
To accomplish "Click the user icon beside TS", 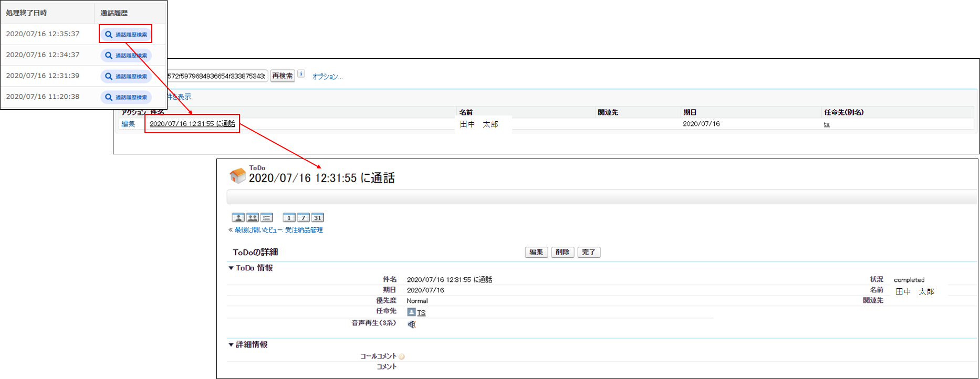I will (411, 312).
